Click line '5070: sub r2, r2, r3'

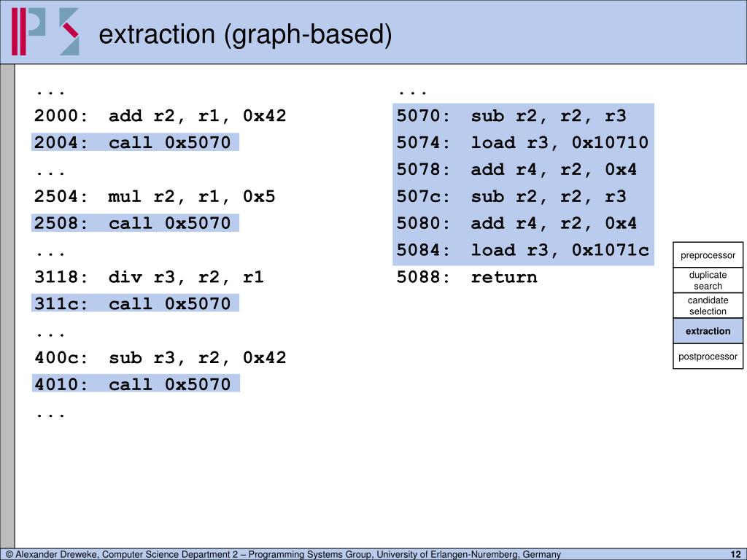click(511, 116)
